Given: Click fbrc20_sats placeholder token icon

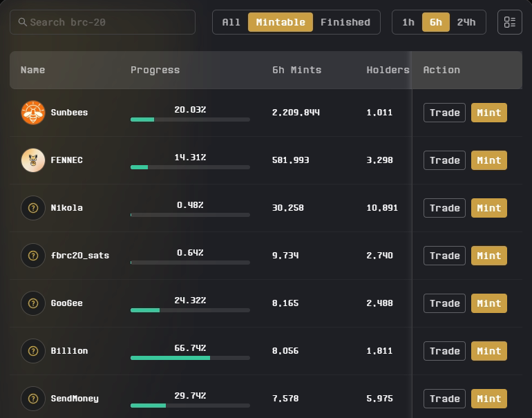Looking at the screenshot, I should pos(33,256).
